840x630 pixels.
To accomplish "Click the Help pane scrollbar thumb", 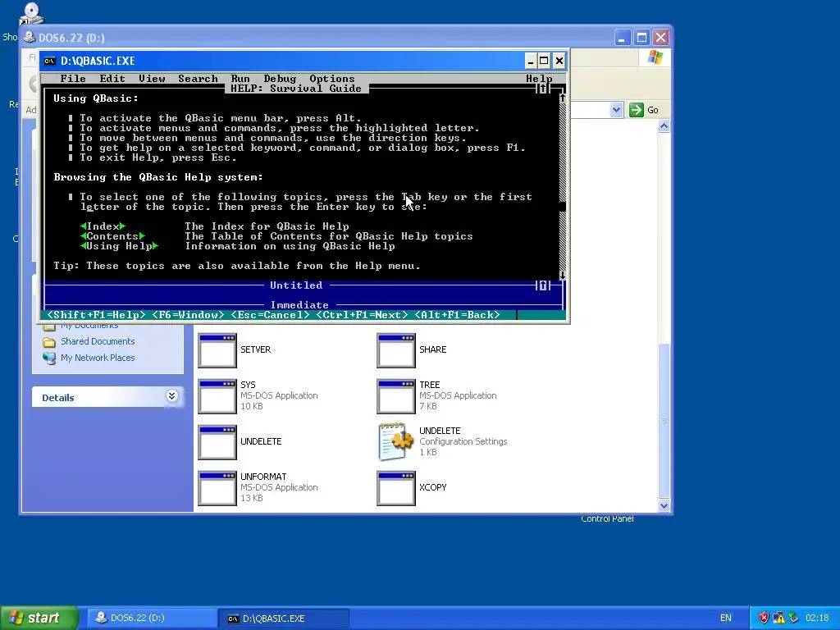I will click(563, 207).
